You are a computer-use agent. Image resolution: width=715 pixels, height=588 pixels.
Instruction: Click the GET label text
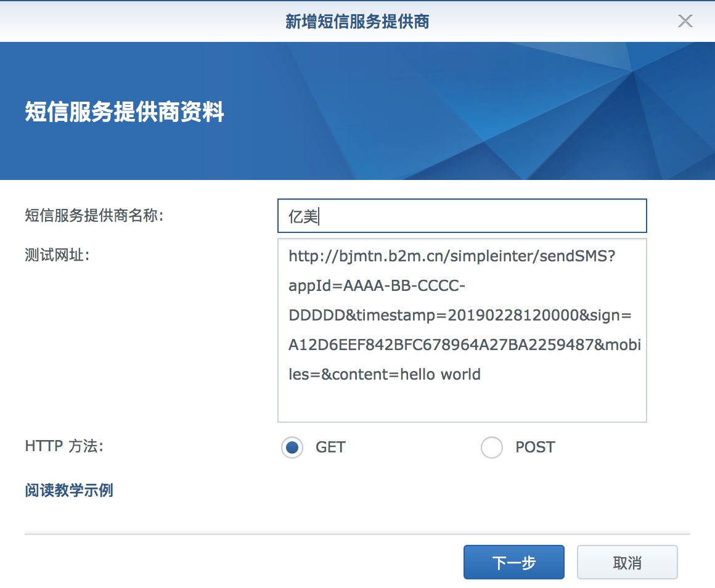pyautogui.click(x=330, y=447)
